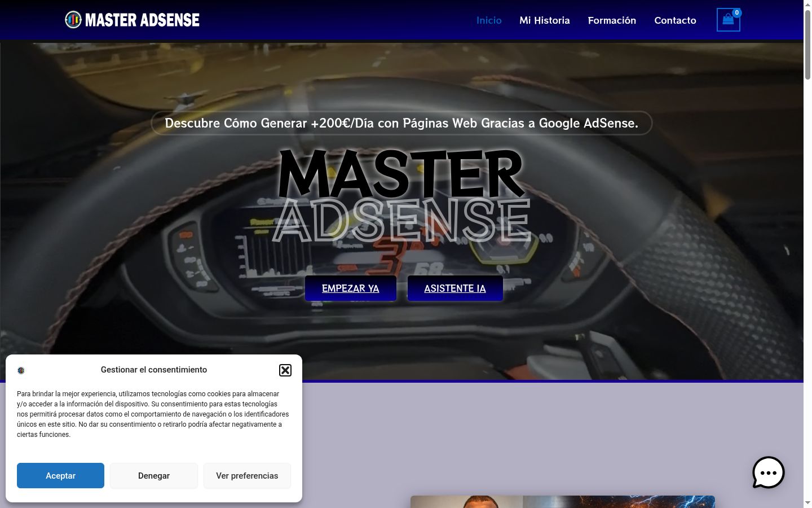Open the shopping cart icon
Image resolution: width=812 pixels, height=508 pixels.
728,20
